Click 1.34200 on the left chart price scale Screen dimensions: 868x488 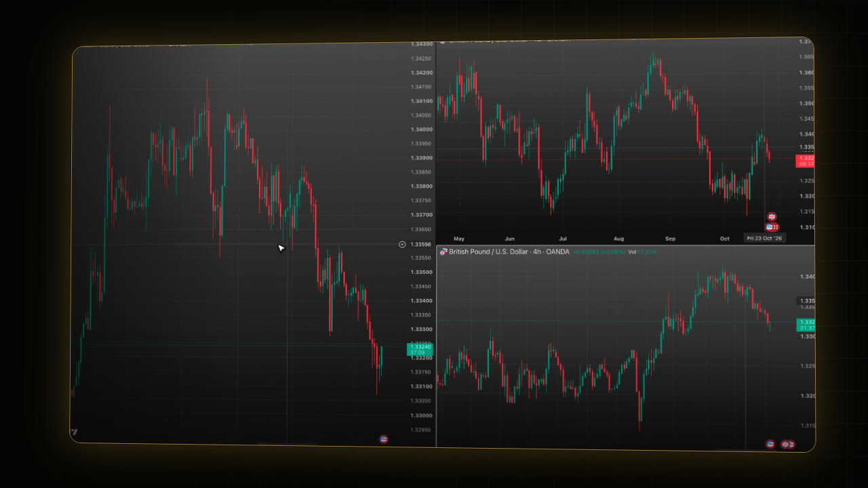pyautogui.click(x=421, y=73)
